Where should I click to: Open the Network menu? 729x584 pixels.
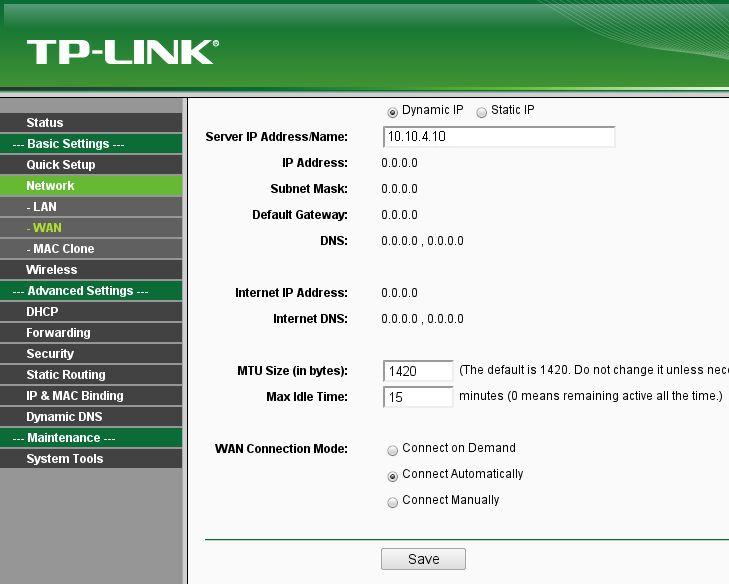tap(91, 186)
